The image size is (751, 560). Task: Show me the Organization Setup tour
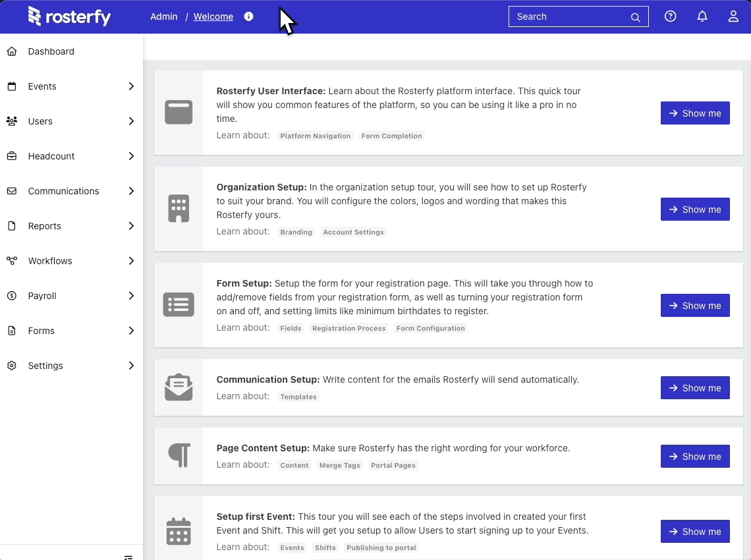pyautogui.click(x=695, y=210)
